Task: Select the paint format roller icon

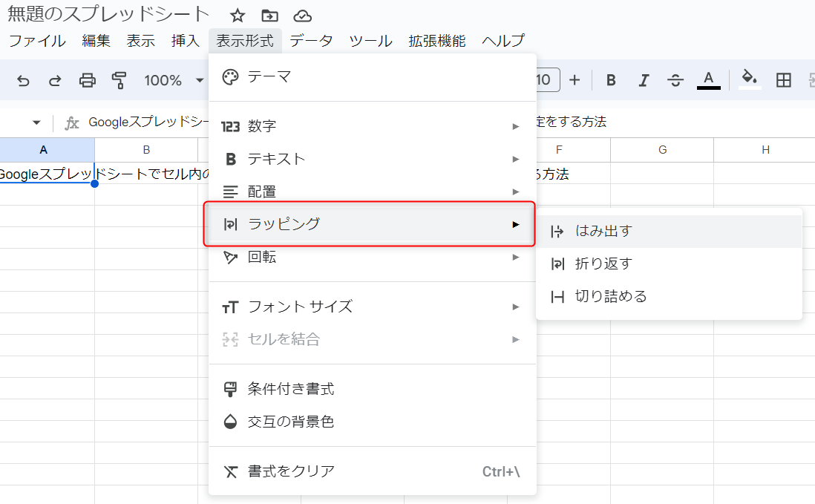Action: (119, 80)
